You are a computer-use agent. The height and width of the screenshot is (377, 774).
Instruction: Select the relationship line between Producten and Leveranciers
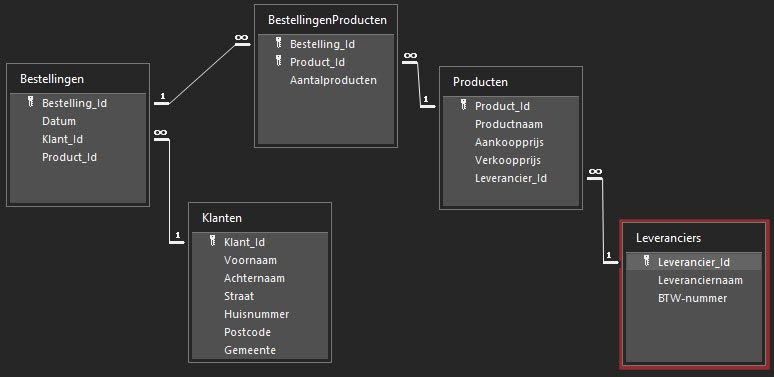603,222
